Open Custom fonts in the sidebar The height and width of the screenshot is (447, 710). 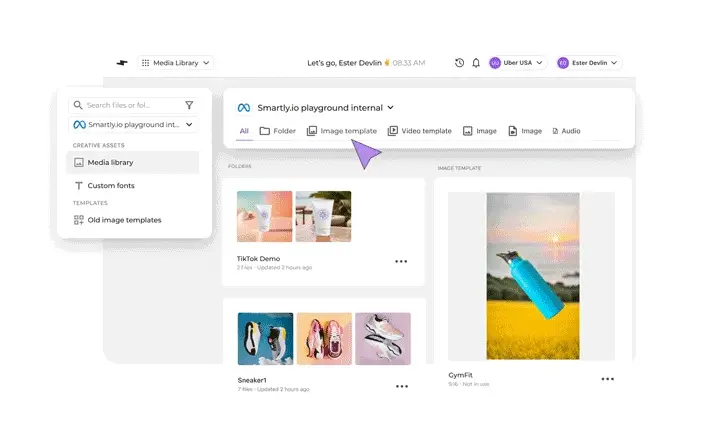(x=110, y=186)
